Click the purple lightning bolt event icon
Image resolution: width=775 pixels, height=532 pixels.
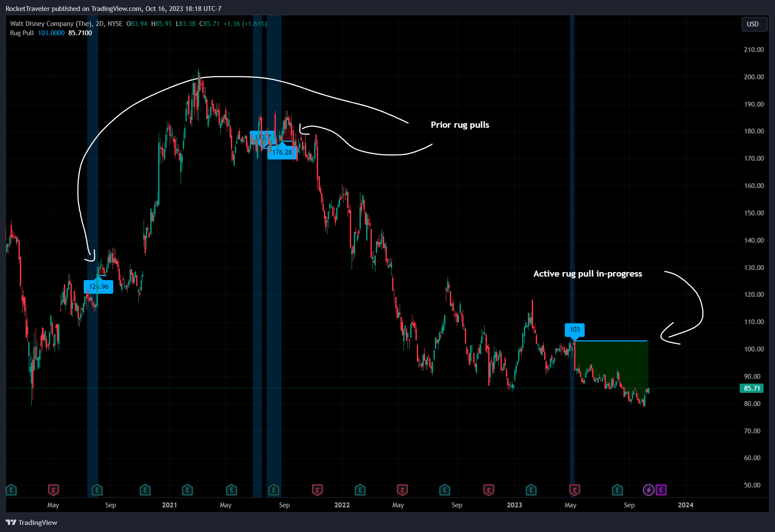649,490
